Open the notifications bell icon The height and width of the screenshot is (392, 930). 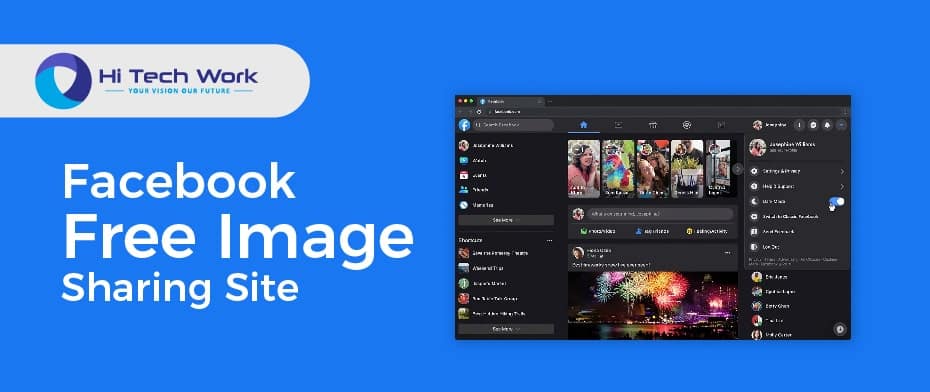pos(827,125)
